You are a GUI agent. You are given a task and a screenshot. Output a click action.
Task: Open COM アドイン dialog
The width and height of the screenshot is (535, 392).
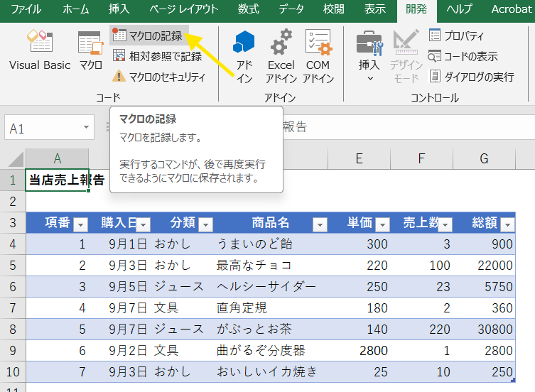(x=318, y=57)
